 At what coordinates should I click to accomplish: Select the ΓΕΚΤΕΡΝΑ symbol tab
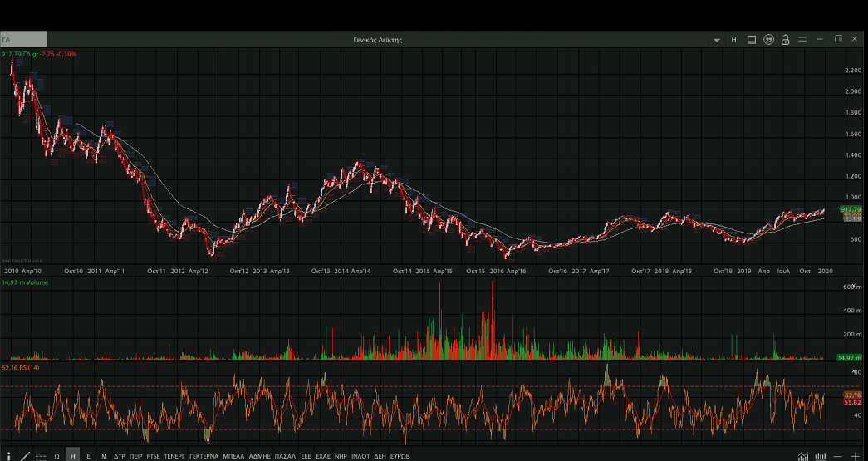[x=204, y=456]
